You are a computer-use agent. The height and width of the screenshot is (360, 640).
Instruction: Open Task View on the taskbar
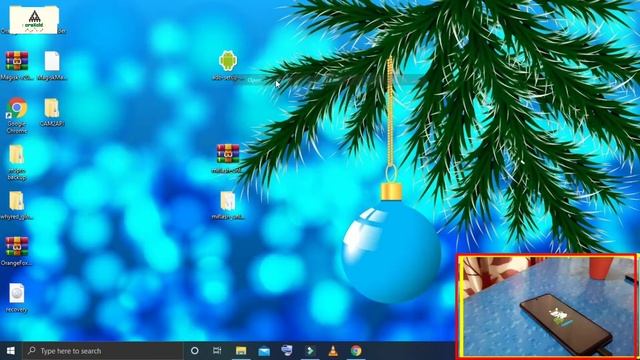(217, 351)
